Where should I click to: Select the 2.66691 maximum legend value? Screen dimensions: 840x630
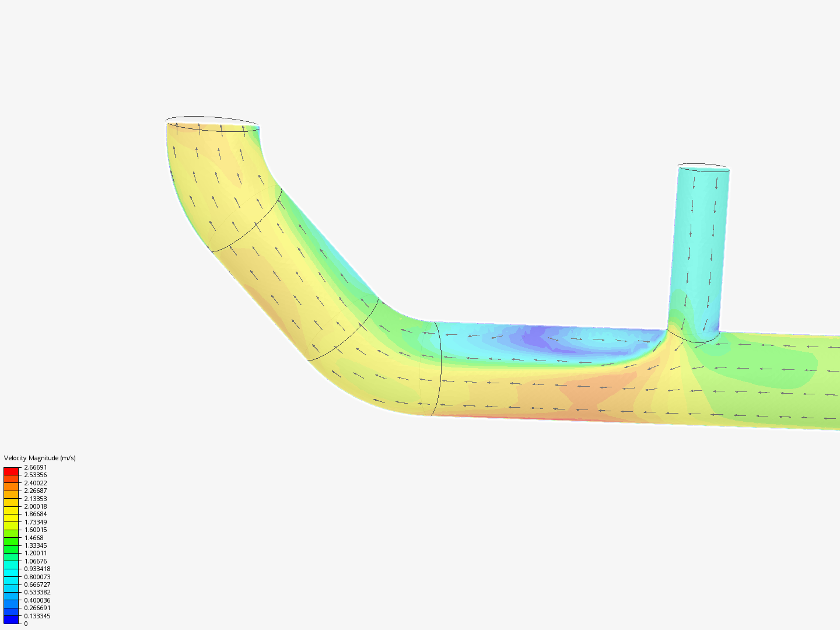pos(36,467)
